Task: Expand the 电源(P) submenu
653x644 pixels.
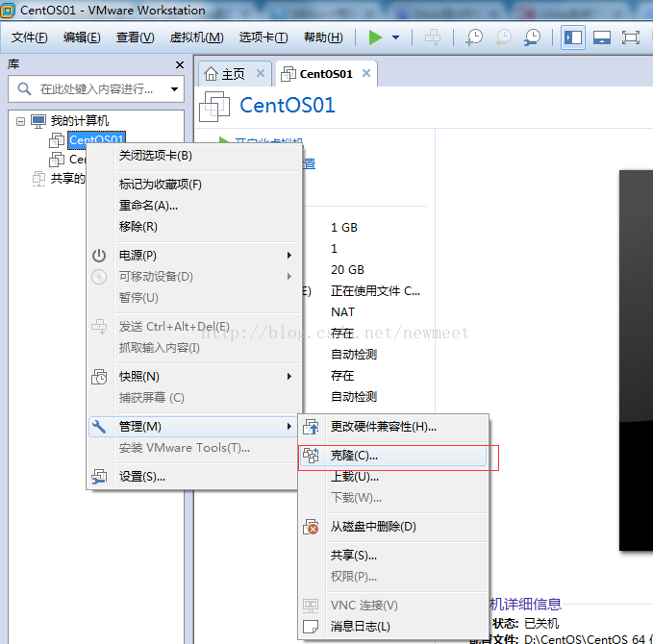Action: [194, 255]
